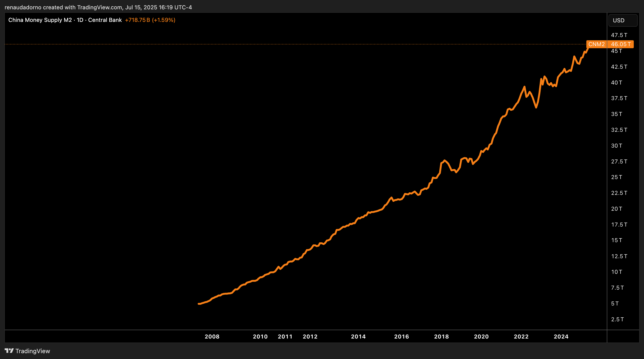The image size is (644, 359).
Task: Click the +718.75 B (+1.59%) change value
Action: (x=150, y=20)
